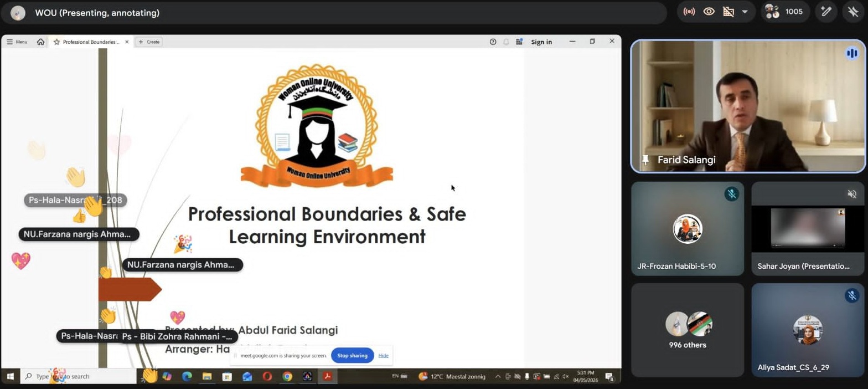The height and width of the screenshot is (389, 868).
Task: Launch Opera browser from the taskbar
Action: pos(267,376)
